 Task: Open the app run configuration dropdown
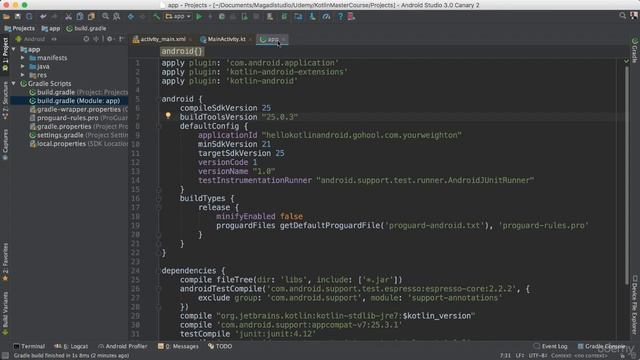point(178,17)
